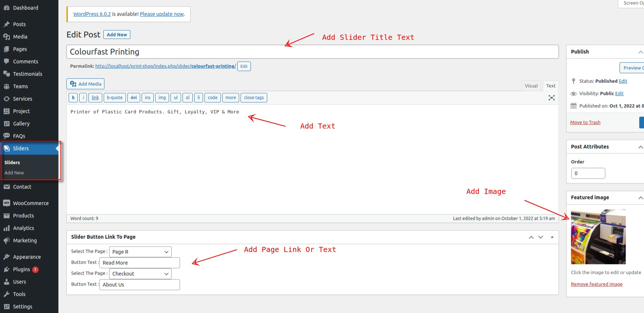Click the Sliders icon in sidebar
The image size is (644, 313).
point(7,148)
